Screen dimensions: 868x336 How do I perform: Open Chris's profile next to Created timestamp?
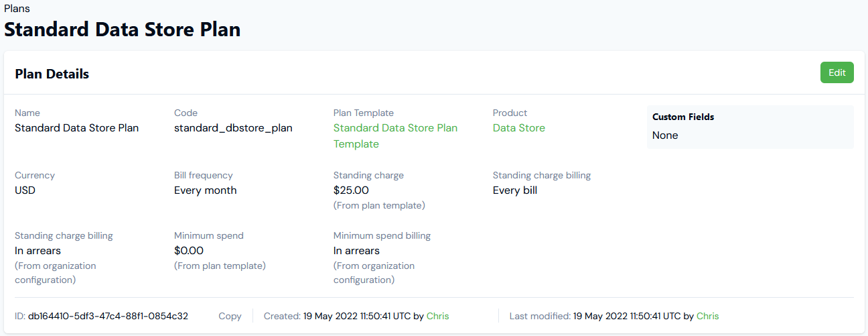tap(438, 316)
